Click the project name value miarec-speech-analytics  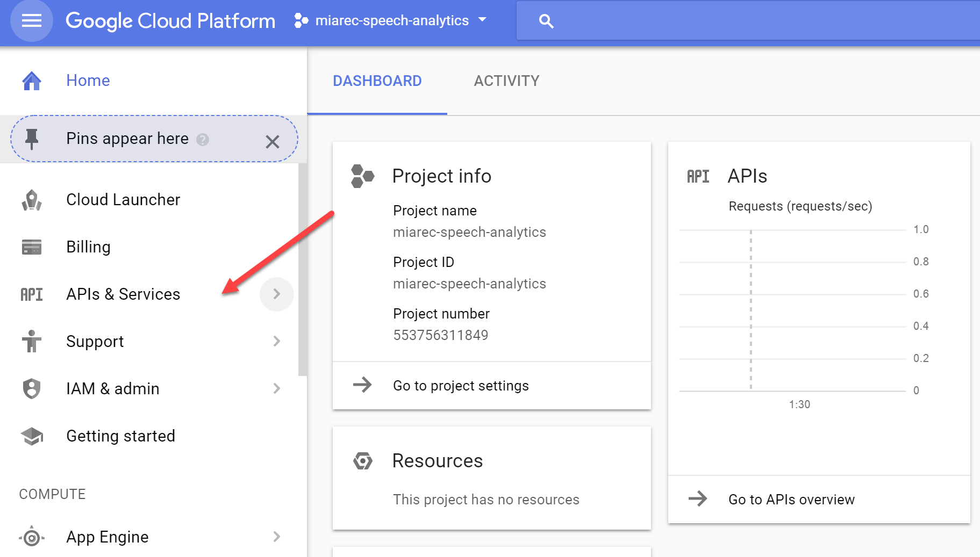click(469, 232)
